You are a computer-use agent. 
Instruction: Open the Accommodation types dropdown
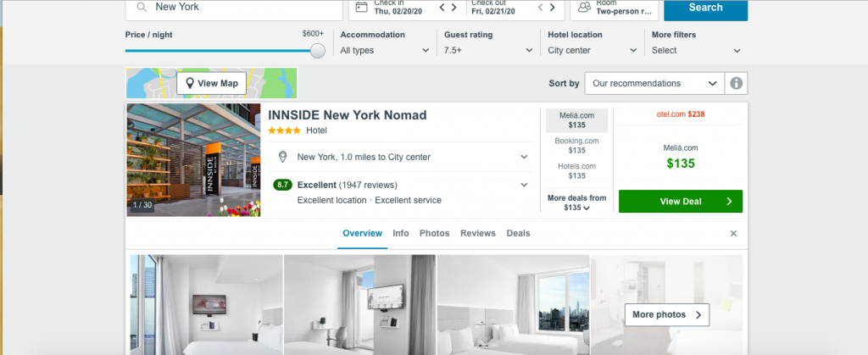click(x=385, y=50)
